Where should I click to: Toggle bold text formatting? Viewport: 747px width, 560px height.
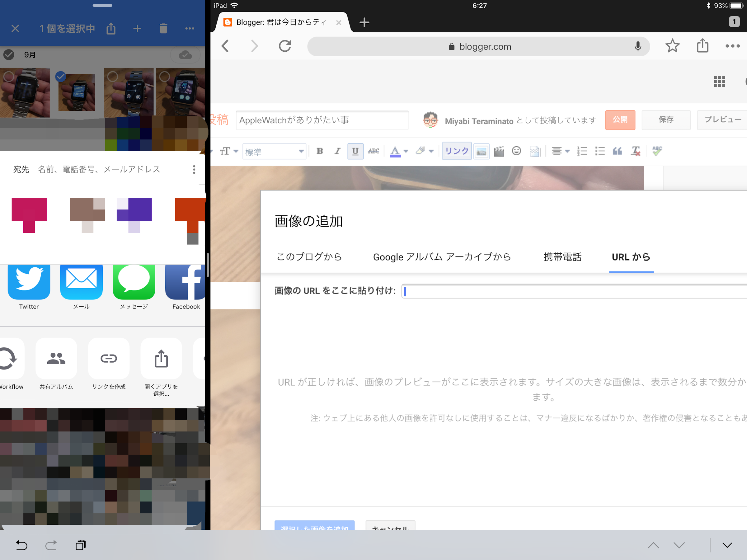[x=319, y=151]
